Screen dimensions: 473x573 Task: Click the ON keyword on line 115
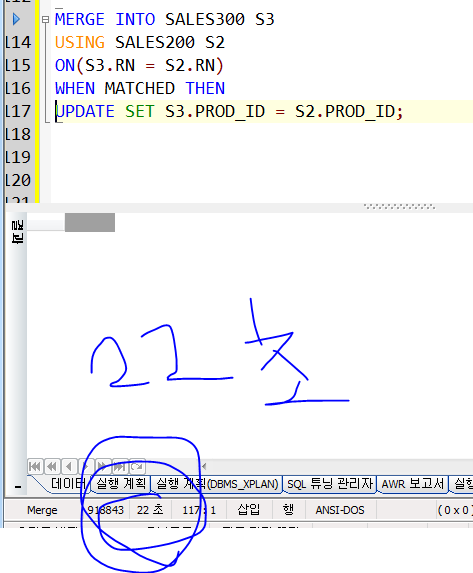click(65, 65)
